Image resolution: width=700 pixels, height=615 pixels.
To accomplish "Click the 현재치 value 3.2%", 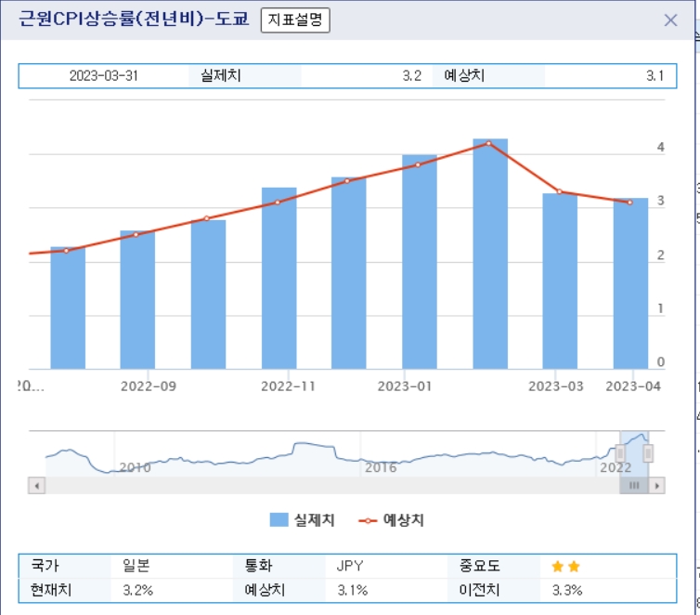I will [138, 591].
